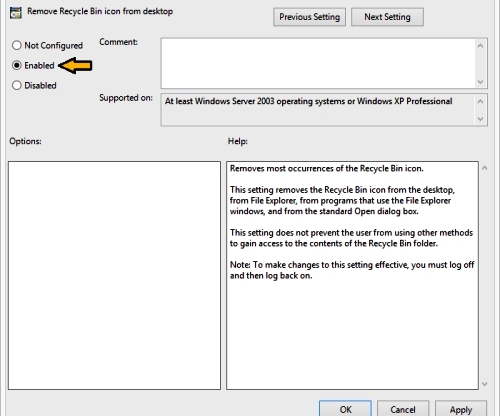
Task: Click the Supported on down scroll arrow
Action: pyautogui.click(x=480, y=119)
